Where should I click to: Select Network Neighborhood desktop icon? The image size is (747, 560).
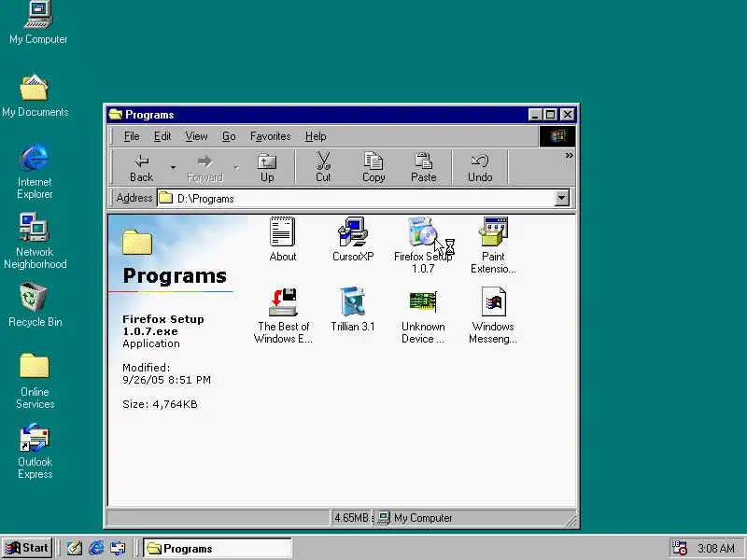point(35,241)
